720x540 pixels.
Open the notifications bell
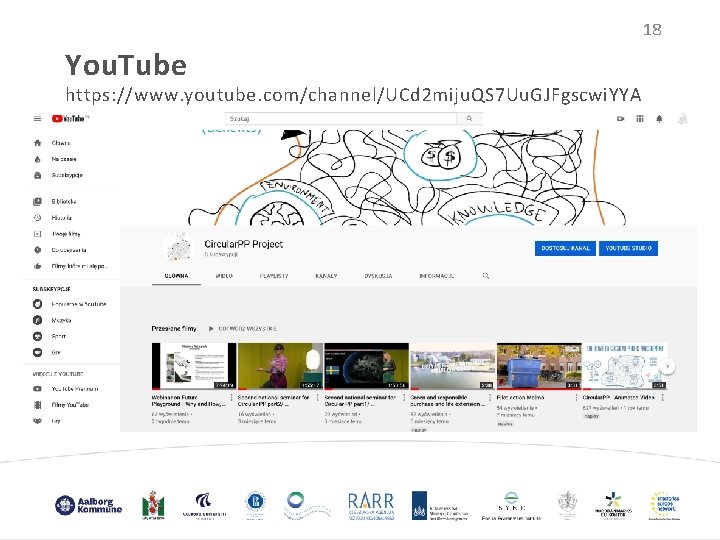(x=659, y=119)
